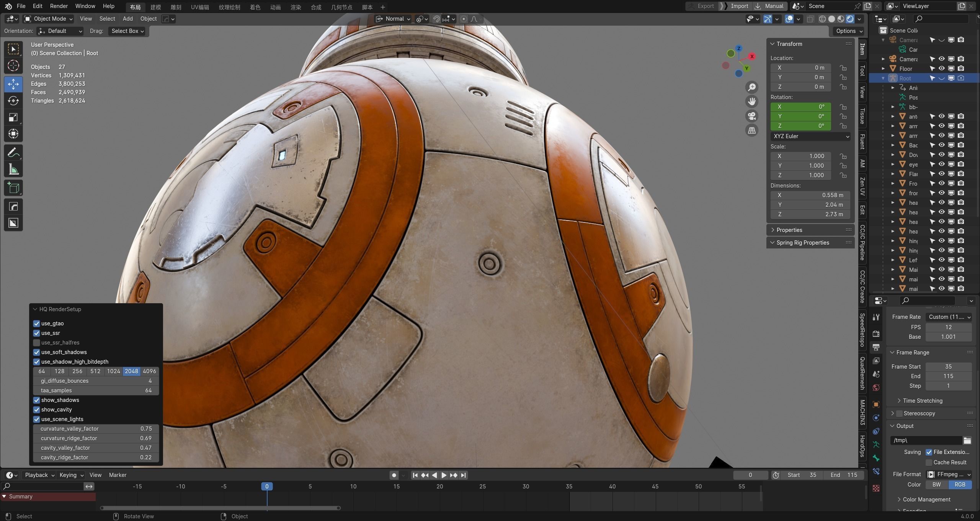The image size is (980, 521).
Task: Open the Tool properties tab icon
Action: coord(876,317)
